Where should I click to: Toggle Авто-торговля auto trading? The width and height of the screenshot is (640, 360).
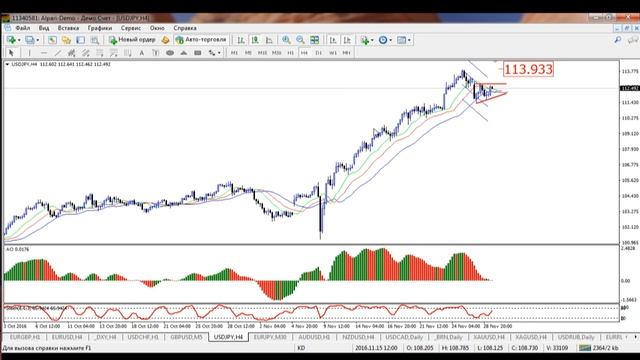tap(201, 40)
